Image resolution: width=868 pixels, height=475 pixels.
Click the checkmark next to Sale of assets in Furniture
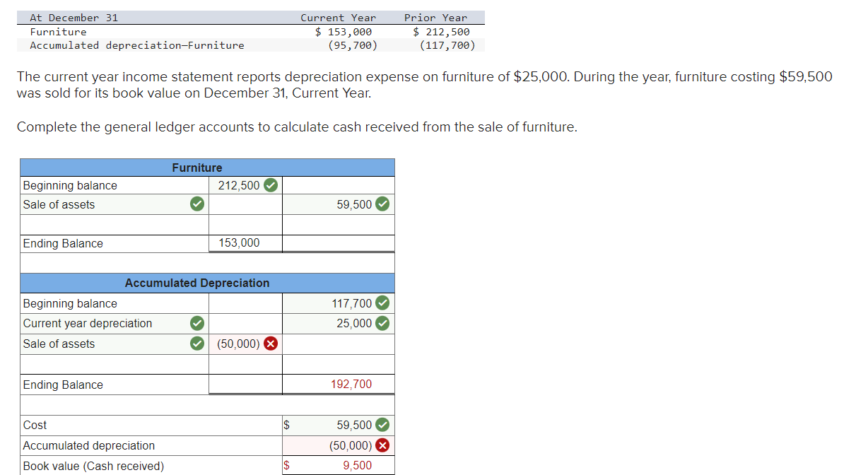coord(197,204)
